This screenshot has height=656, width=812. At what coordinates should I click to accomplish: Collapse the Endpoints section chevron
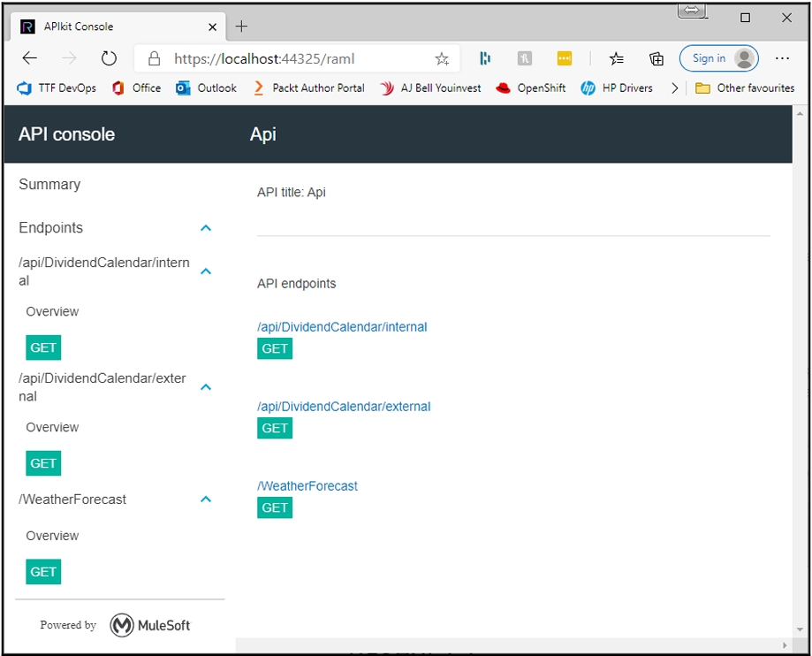[206, 228]
